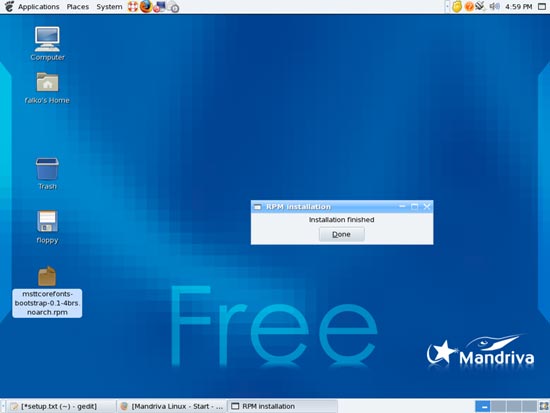Select falko's Home folder icon
Image resolution: width=550 pixels, height=413 pixels.
47,82
